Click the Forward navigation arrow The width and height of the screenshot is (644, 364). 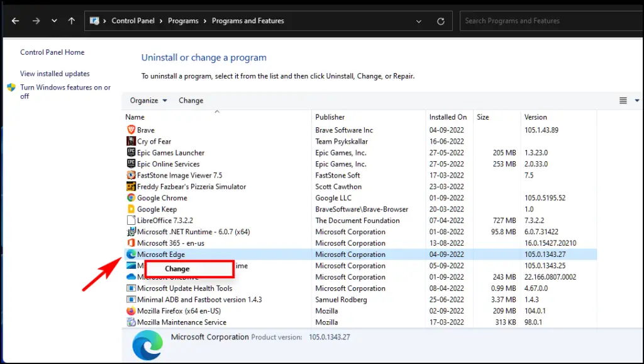click(36, 21)
